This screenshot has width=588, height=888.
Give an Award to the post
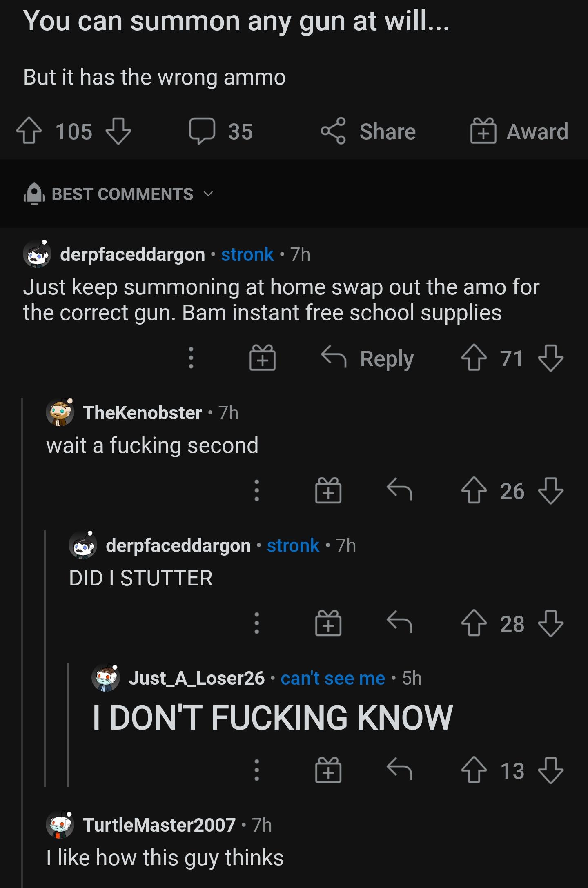[519, 131]
